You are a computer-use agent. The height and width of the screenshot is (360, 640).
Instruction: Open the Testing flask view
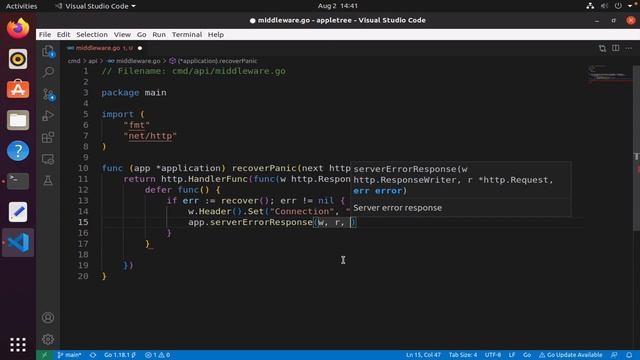click(48, 180)
